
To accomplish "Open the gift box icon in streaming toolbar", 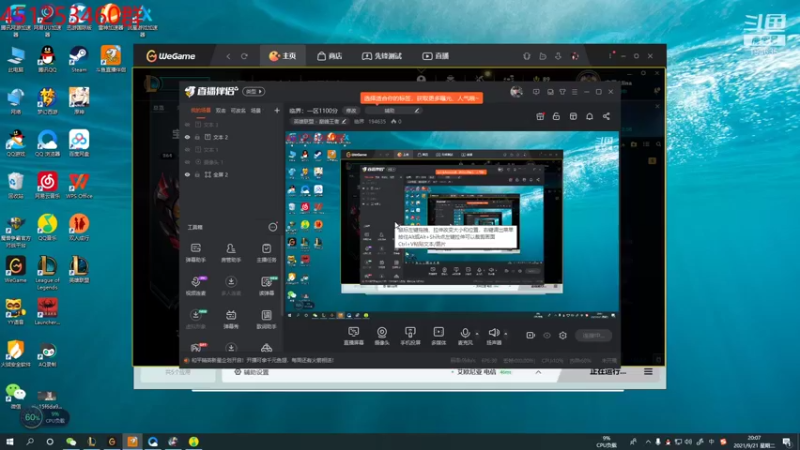I will [x=540, y=116].
